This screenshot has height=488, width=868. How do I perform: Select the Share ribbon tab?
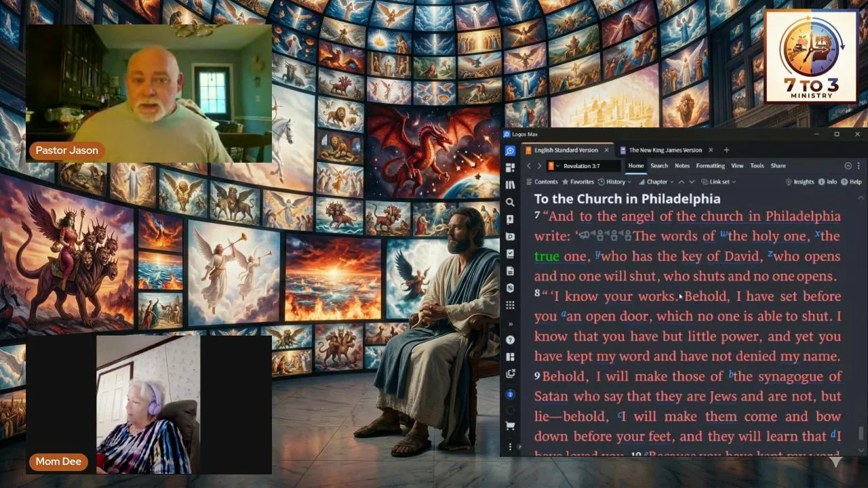(x=778, y=166)
